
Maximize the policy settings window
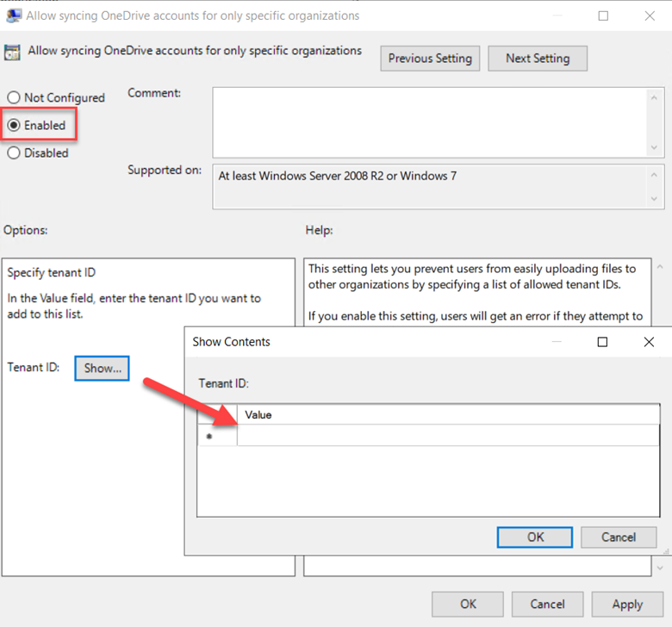point(603,16)
